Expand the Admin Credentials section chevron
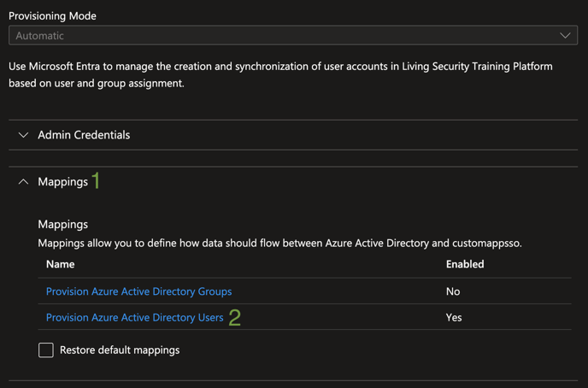Screen dimensions: 588x388 pyautogui.click(x=23, y=135)
